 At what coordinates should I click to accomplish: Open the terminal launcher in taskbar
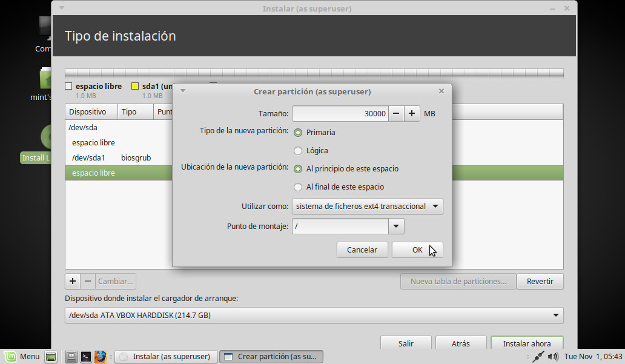pyautogui.click(x=86, y=356)
